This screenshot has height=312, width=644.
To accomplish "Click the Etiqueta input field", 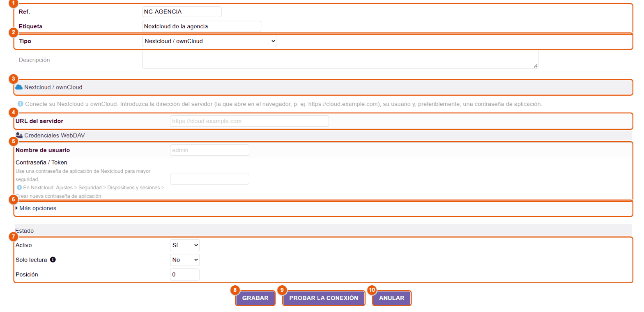I will pyautogui.click(x=202, y=26).
